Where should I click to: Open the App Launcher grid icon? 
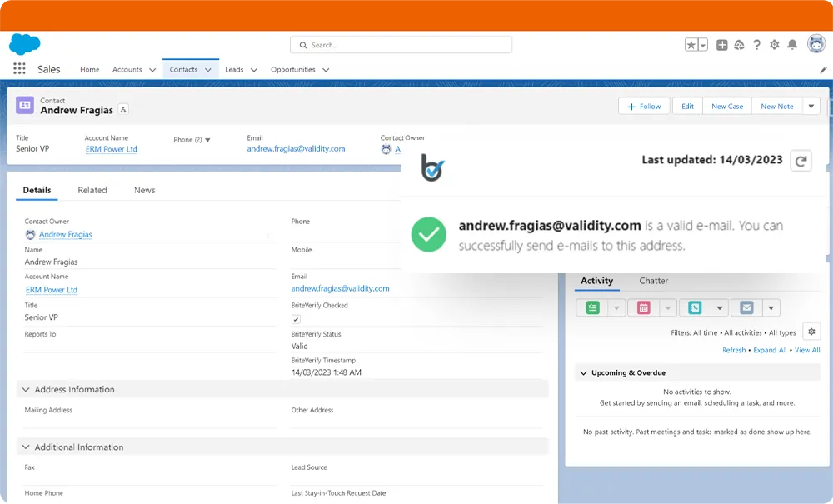tap(19, 68)
